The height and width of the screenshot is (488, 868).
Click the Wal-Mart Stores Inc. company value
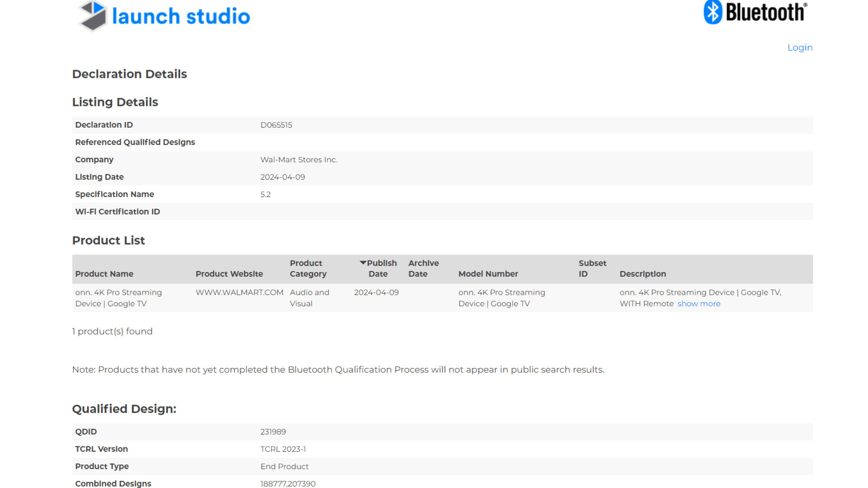tap(298, 160)
